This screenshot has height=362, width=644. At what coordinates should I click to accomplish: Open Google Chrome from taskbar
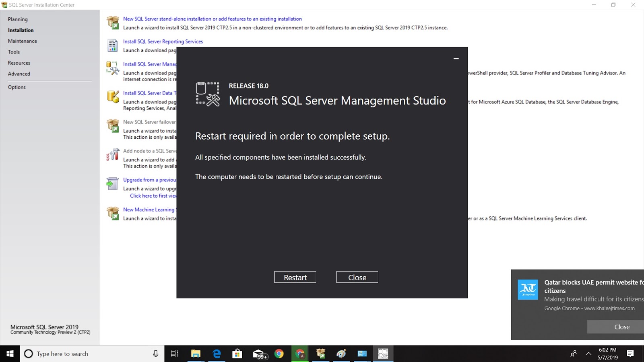coord(279,354)
